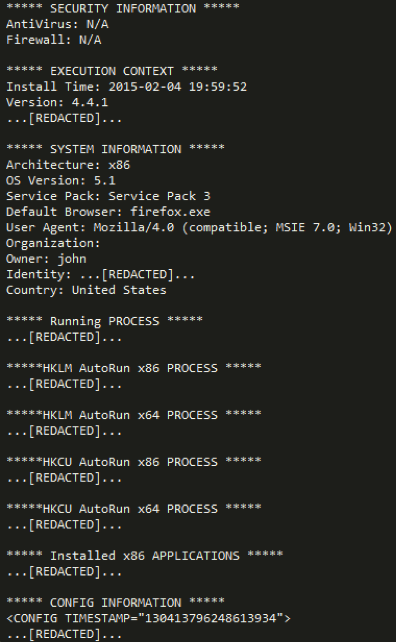397x643 pixels.
Task: Click the AntiVirus: N/A line
Action: click(57, 24)
